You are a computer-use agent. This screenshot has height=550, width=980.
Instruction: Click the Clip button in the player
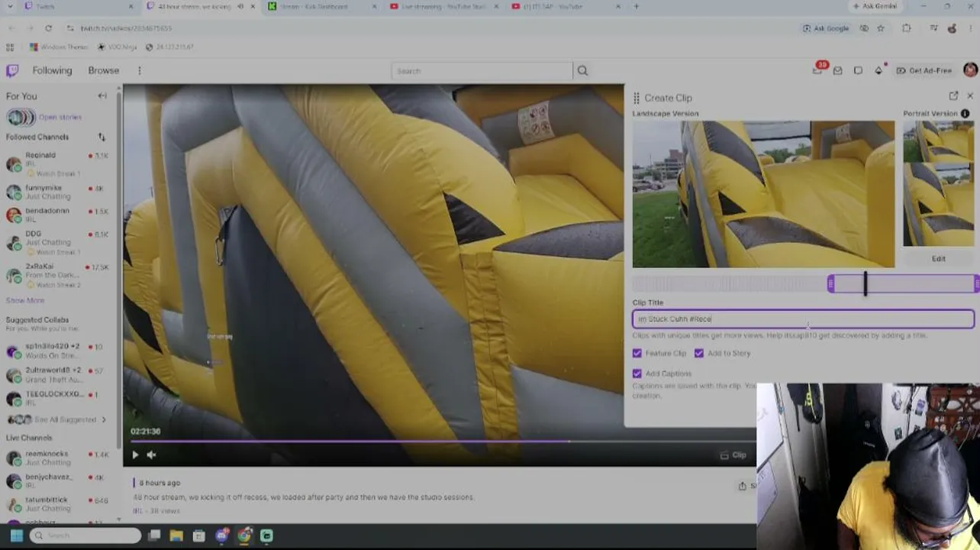733,455
